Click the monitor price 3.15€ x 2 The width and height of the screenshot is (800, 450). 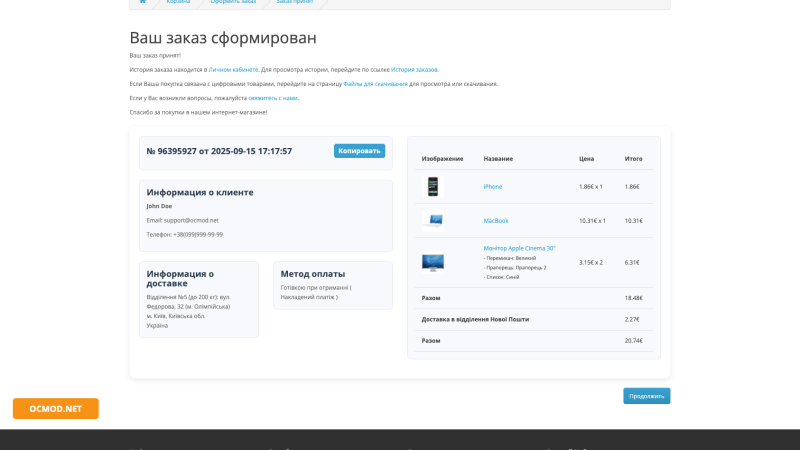[591, 263]
